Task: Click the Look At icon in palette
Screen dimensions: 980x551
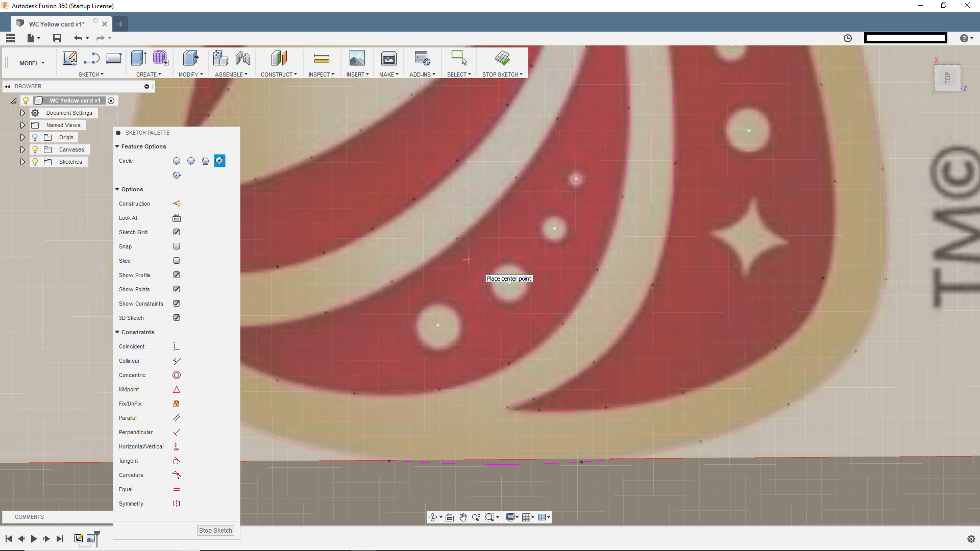Action: click(x=177, y=218)
